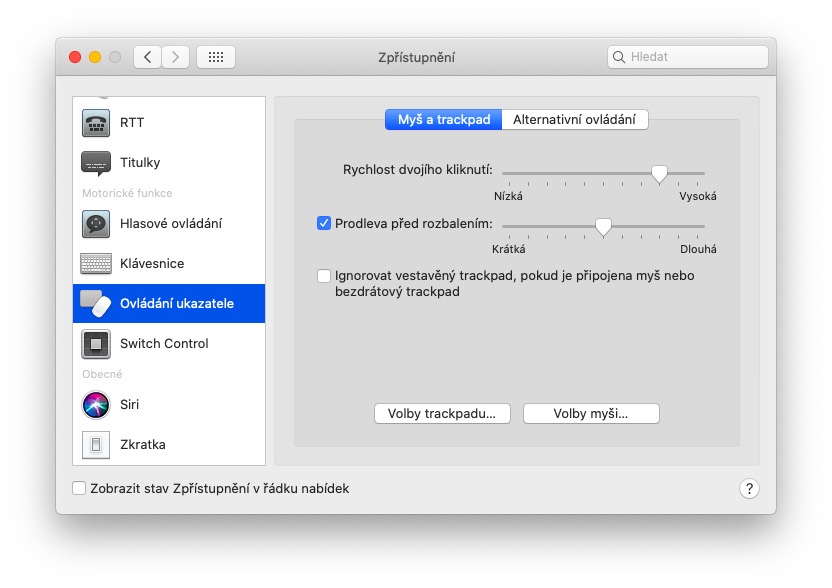Open help with the question mark button
Screen dimensions: 832x588
tap(749, 488)
